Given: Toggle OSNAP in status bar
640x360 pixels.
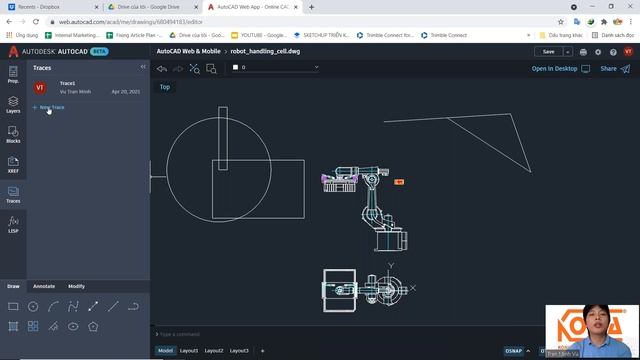Looking at the screenshot, I should (x=513, y=351).
